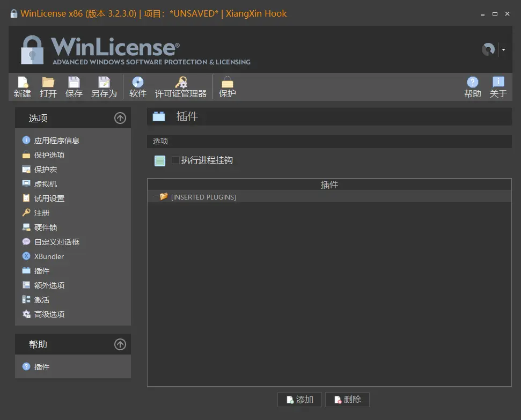This screenshot has width=521, height=420.
Task: Close the WinLicense window
Action: (507, 14)
